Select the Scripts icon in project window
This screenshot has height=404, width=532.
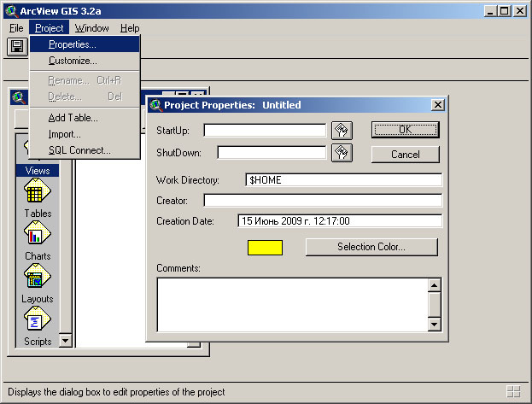click(x=38, y=319)
